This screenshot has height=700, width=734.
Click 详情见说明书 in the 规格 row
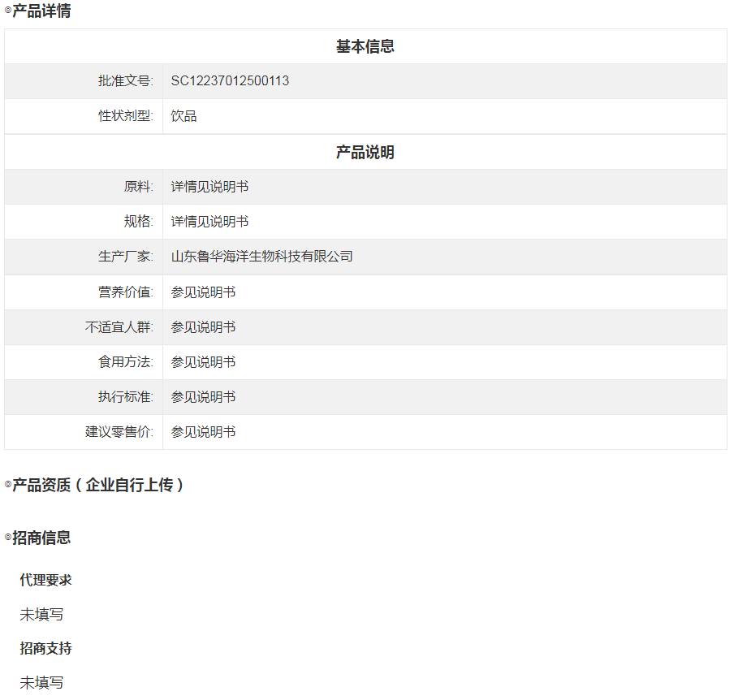[x=209, y=221]
